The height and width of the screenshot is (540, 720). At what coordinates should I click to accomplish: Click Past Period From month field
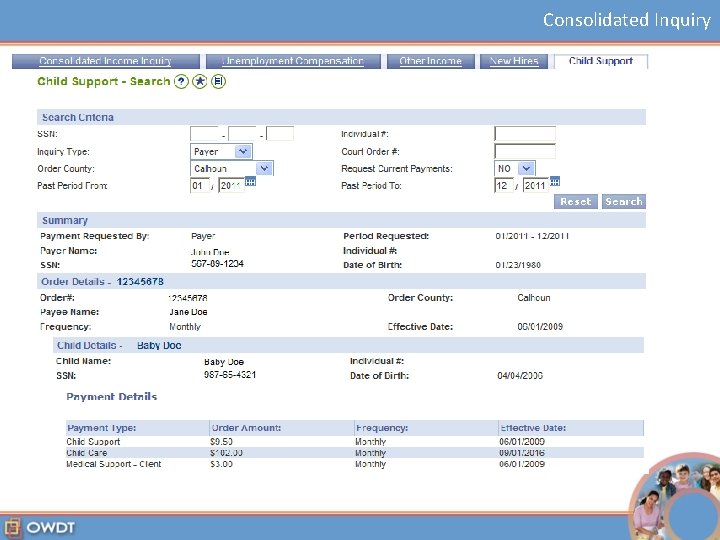[199, 186]
